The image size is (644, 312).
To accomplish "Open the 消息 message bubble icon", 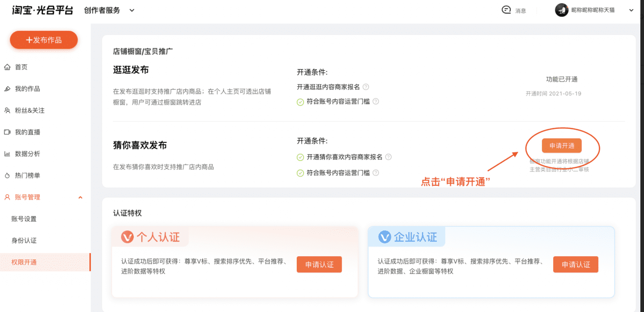I will tap(506, 10).
